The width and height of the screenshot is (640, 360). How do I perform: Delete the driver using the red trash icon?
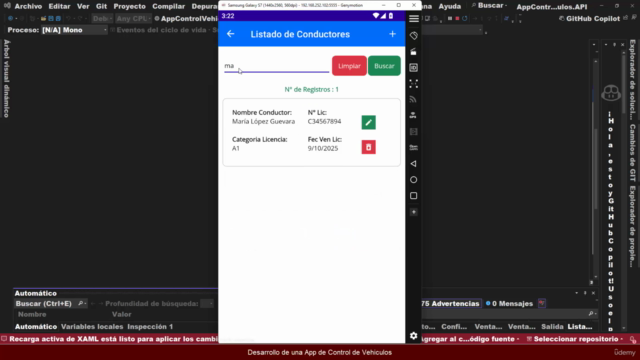point(369,147)
